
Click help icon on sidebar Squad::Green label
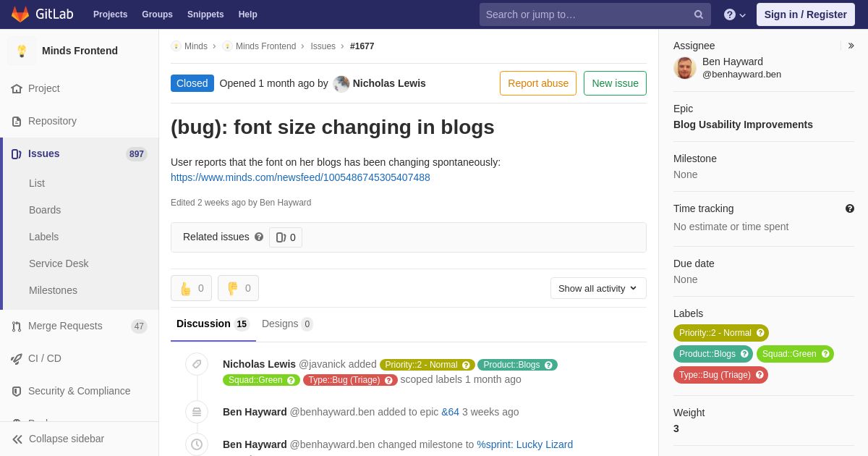[x=825, y=354]
